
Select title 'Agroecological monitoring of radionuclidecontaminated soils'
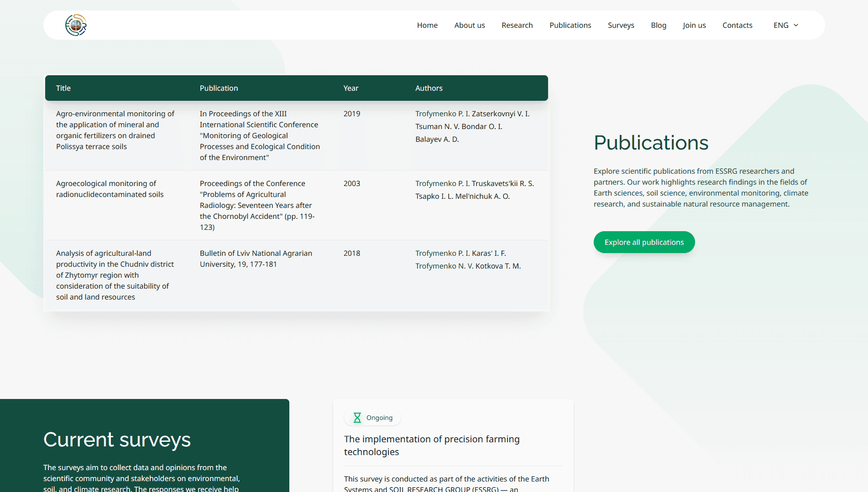[110, 189]
